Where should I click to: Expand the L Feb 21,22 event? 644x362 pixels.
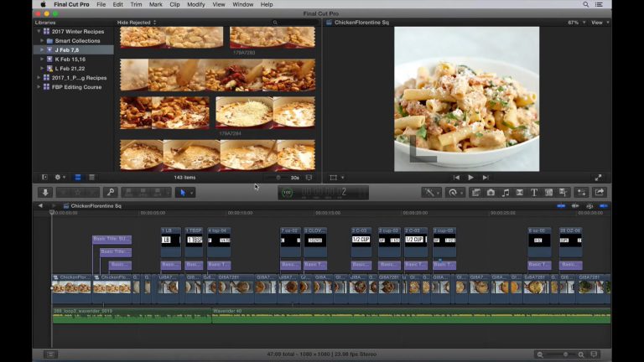pos(41,69)
